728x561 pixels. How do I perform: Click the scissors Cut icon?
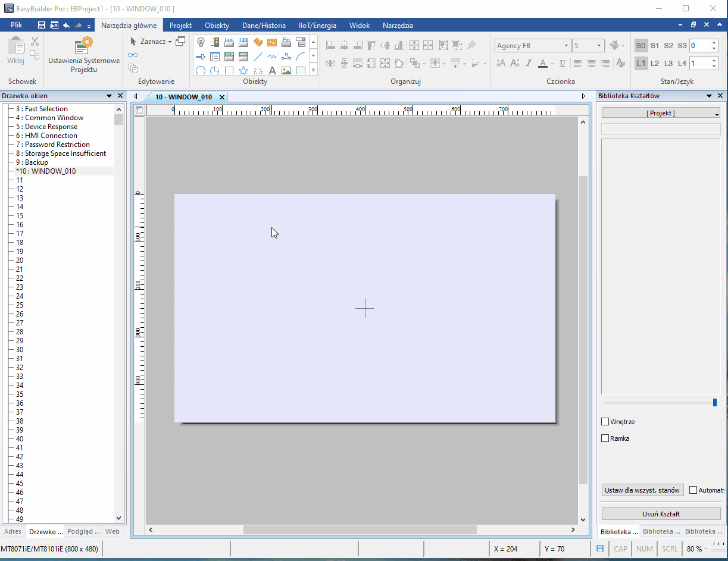point(35,42)
